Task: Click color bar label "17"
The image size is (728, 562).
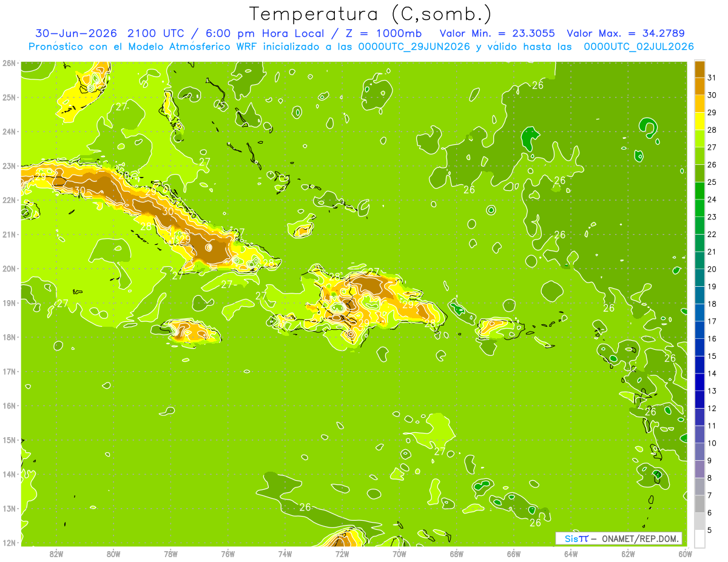Action: pos(712,321)
